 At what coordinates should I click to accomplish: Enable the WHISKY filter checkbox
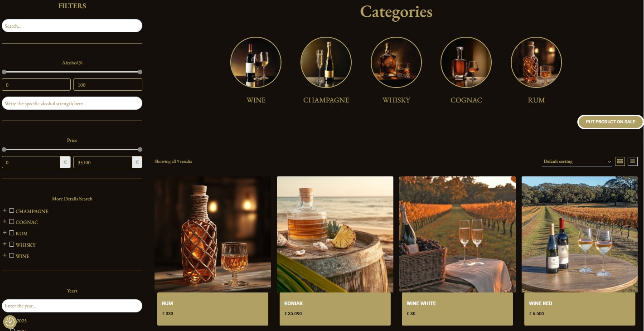click(12, 244)
